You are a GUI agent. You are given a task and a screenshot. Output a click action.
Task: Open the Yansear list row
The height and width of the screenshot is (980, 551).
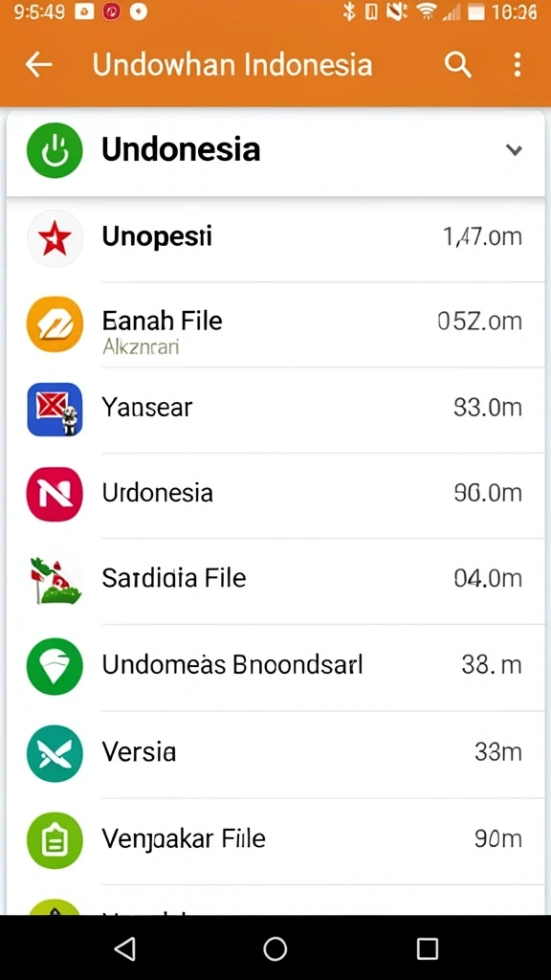[x=275, y=410]
